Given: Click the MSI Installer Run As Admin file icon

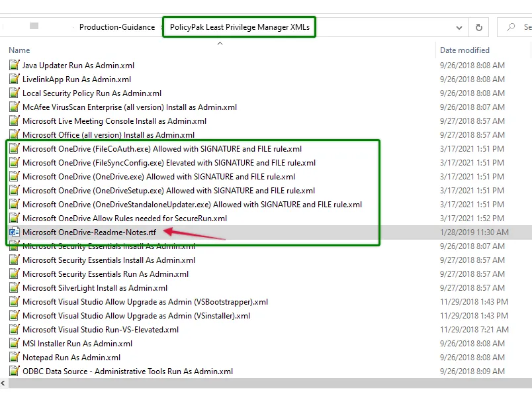Looking at the screenshot, I should [x=14, y=344].
